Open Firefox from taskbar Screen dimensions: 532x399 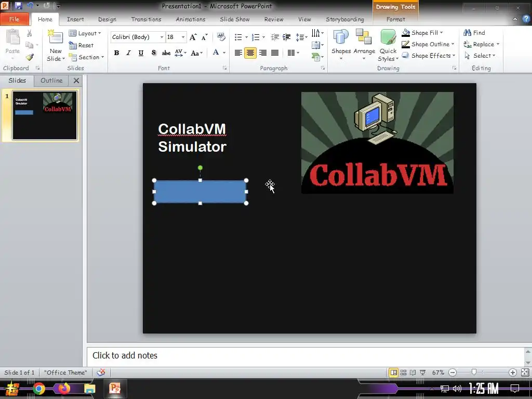[x=64, y=389]
